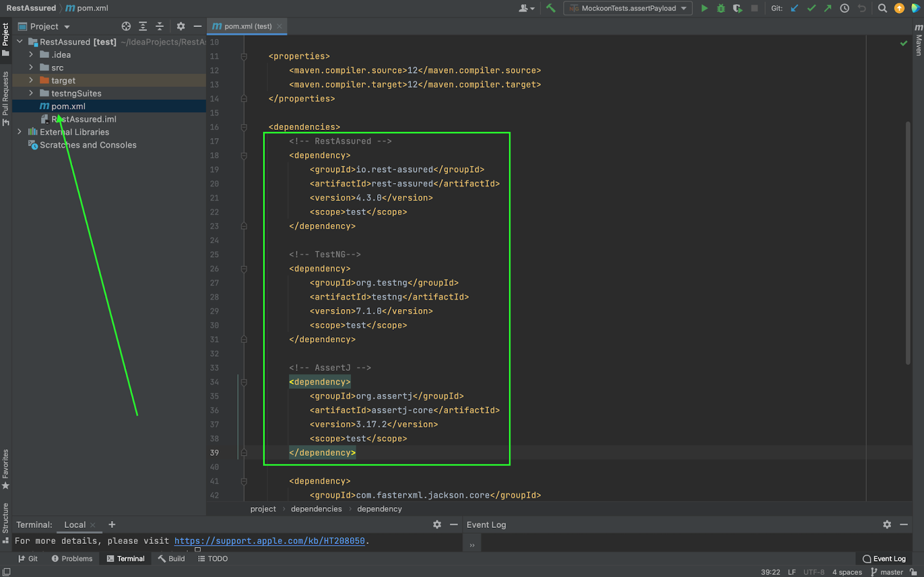The height and width of the screenshot is (577, 924).
Task: Toggle the Maven tool window
Action: coord(918,40)
